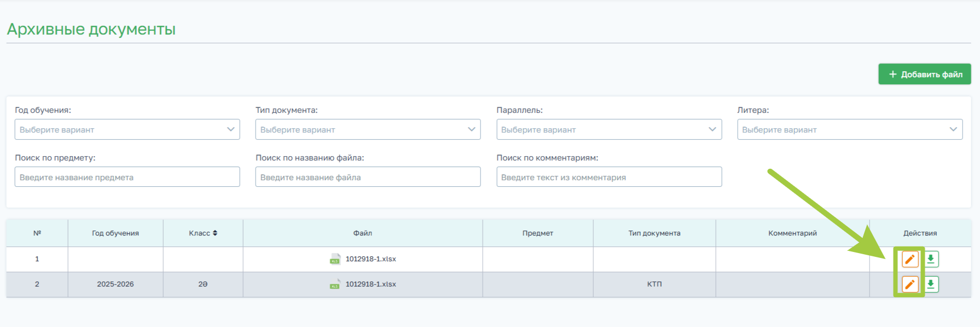Open Параллель dropdown
Viewport: 980px width, 327px height.
tap(609, 129)
